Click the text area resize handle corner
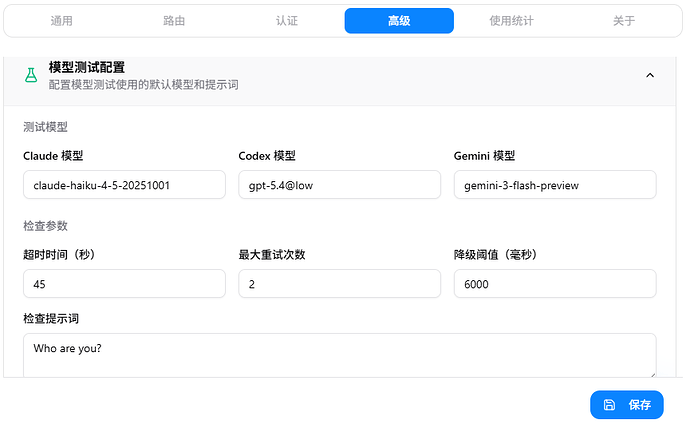Image resolution: width=690 pixels, height=427 pixels. [653, 374]
